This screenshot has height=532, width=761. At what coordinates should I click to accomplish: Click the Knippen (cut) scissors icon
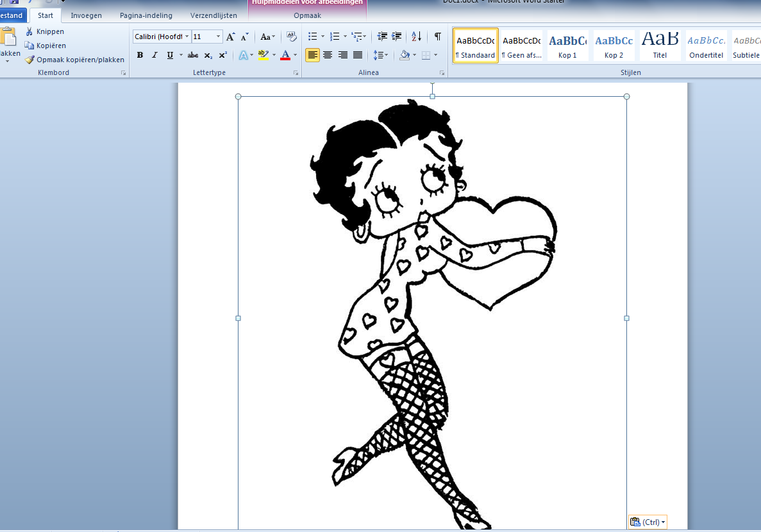click(29, 31)
